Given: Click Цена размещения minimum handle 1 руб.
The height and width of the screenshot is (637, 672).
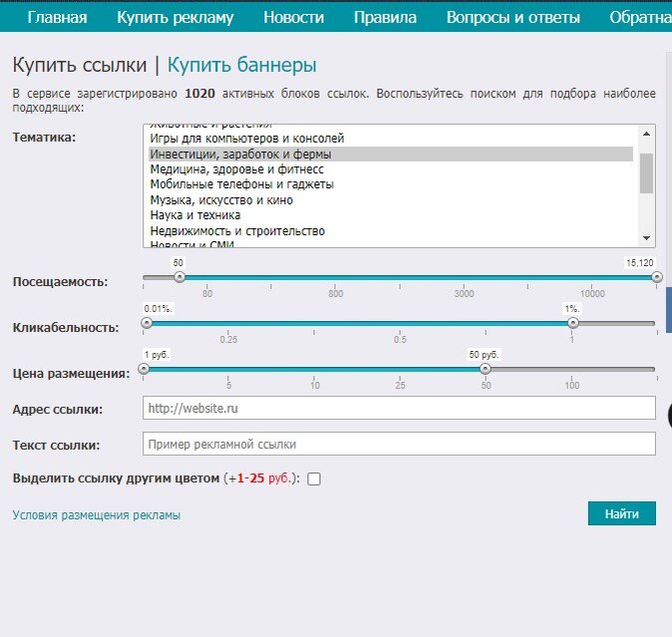Looking at the screenshot, I should point(144,369).
